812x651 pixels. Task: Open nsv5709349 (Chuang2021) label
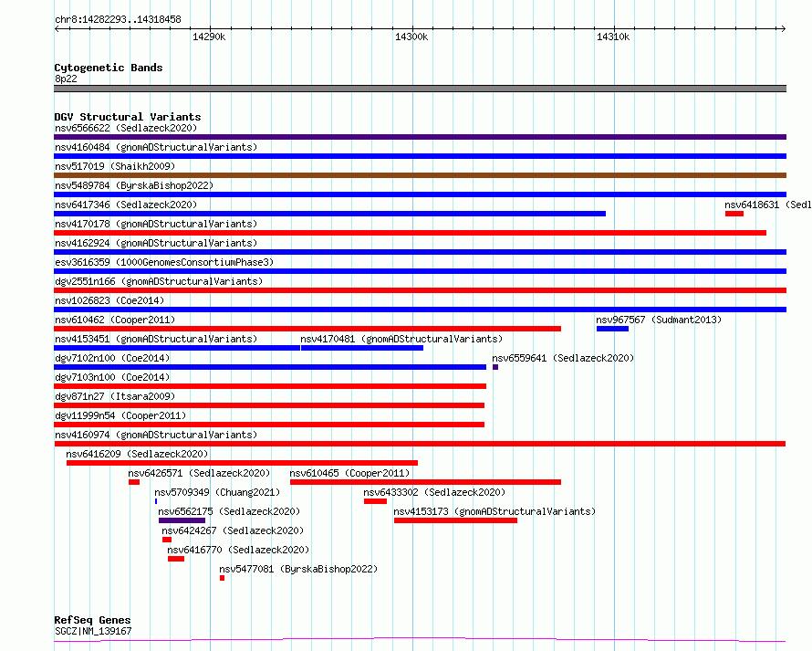pos(217,492)
